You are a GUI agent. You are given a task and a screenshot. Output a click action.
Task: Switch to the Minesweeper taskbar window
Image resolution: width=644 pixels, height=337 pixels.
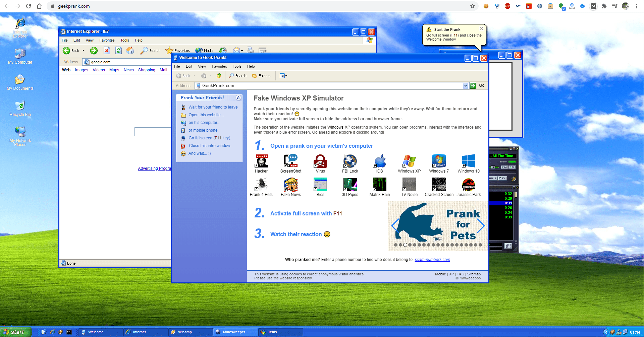point(235,332)
